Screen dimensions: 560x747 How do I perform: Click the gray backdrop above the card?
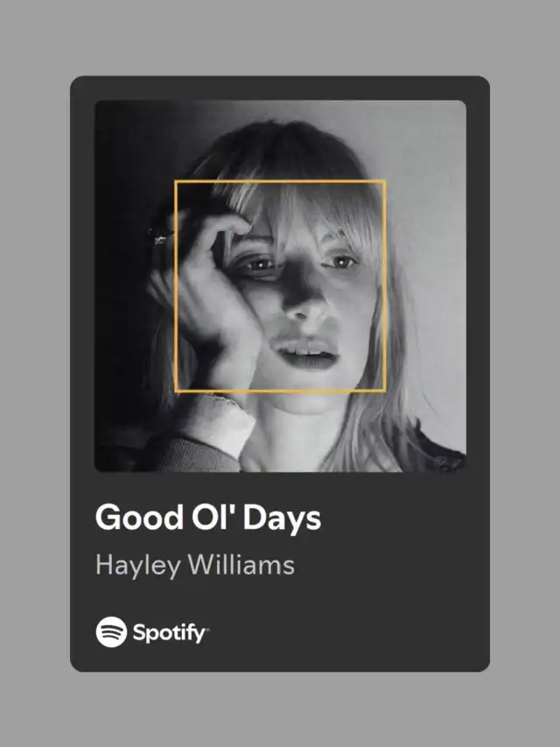(x=280, y=37)
